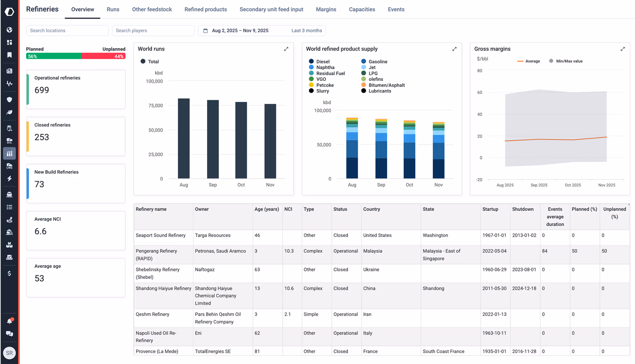Image resolution: width=635 pixels, height=364 pixels.
Task: Open notifications via the bell icon
Action: 9,321
